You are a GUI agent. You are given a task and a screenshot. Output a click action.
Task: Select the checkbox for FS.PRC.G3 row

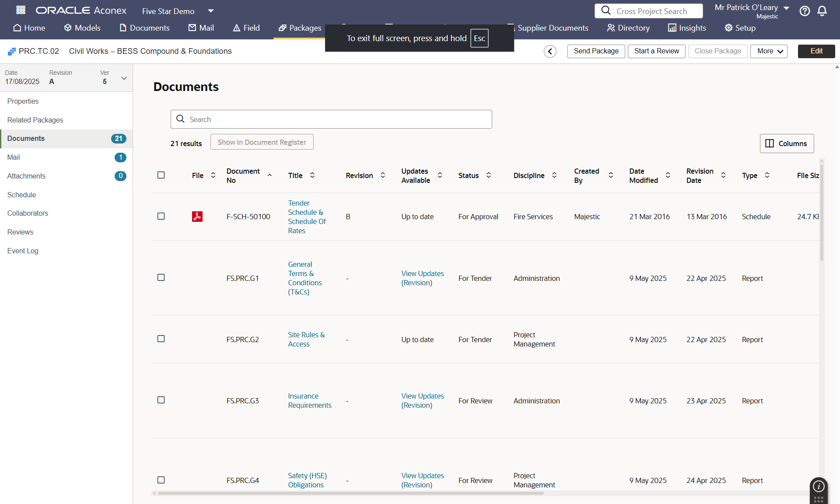coord(161,400)
